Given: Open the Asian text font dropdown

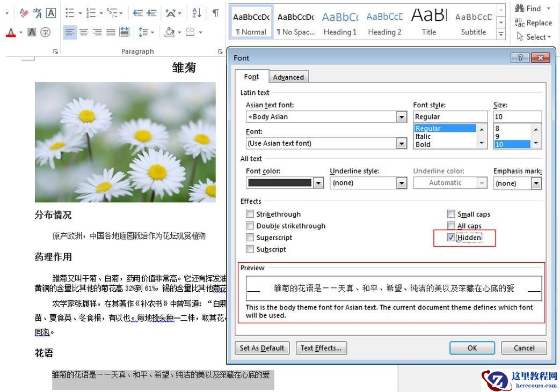Looking at the screenshot, I should tap(402, 117).
